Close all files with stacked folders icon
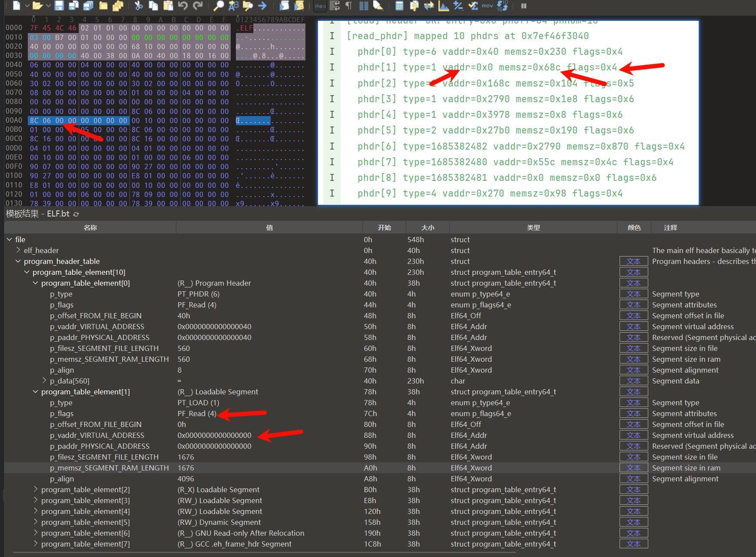Screen dimensions: 756x557 click(x=118, y=6)
